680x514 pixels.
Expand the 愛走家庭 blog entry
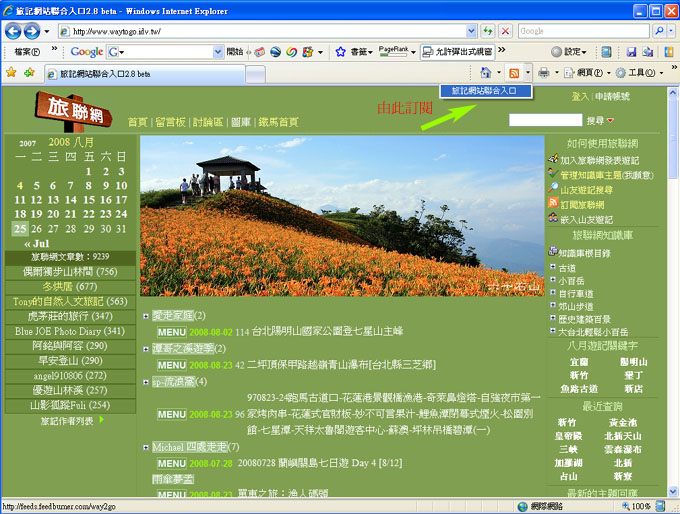click(145, 316)
